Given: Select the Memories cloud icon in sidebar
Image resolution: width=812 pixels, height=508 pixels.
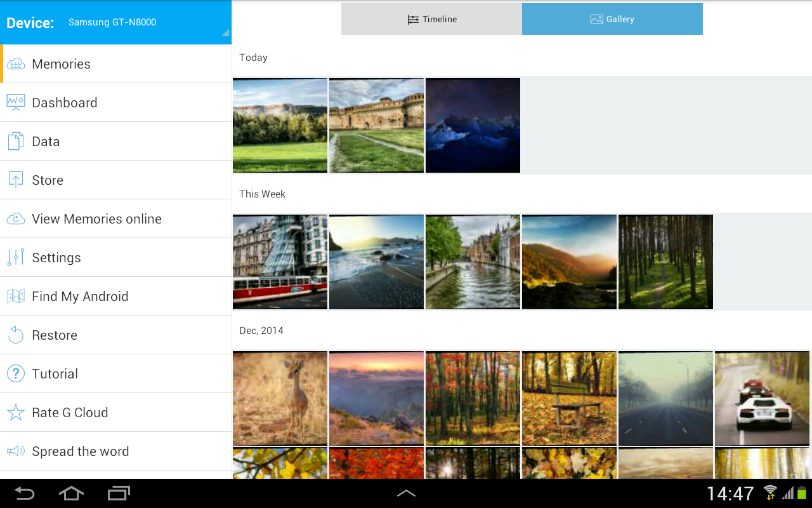Looking at the screenshot, I should [x=15, y=63].
